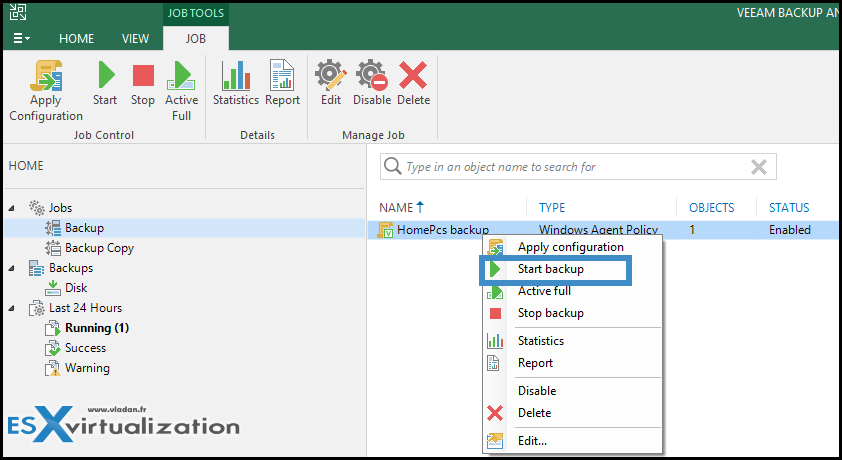Select the Backups tree item

tap(71, 268)
